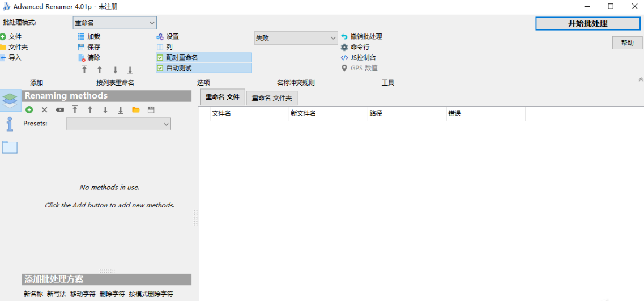The image size is (644, 301).
Task: Click the green add 文件 icon
Action: pos(3,37)
